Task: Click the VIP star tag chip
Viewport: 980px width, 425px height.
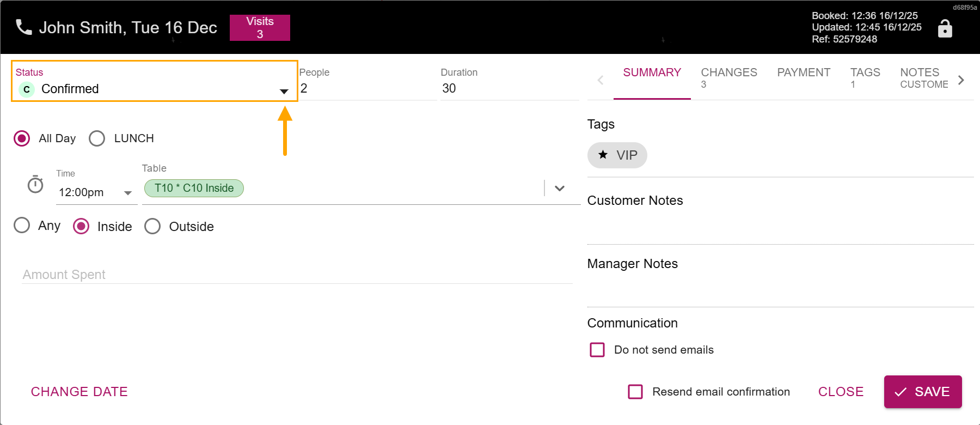Action: coord(617,155)
